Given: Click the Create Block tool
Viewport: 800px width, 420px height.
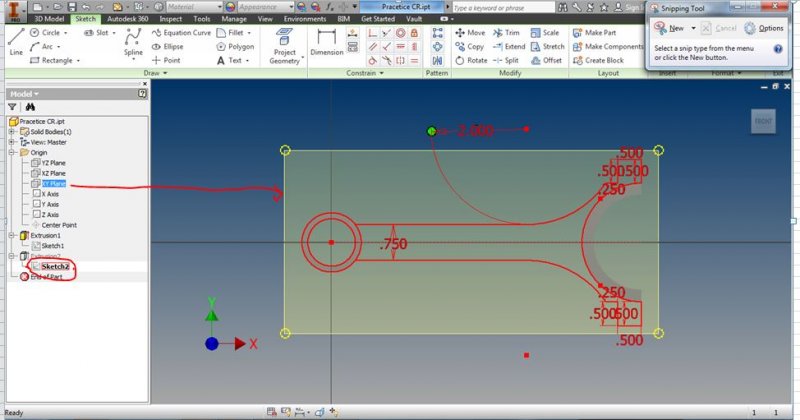Looking at the screenshot, I should [x=598, y=60].
